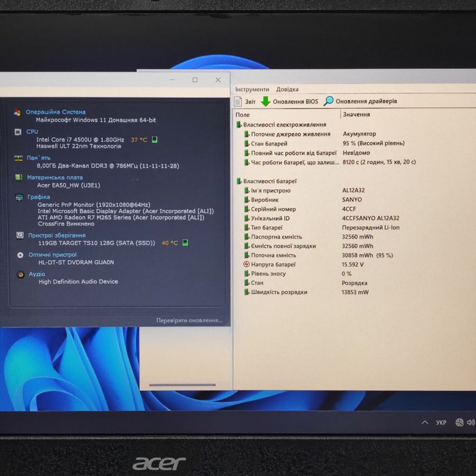This screenshot has height=476, width=476.
Task: Open the Довідка menu
Action: (x=287, y=89)
